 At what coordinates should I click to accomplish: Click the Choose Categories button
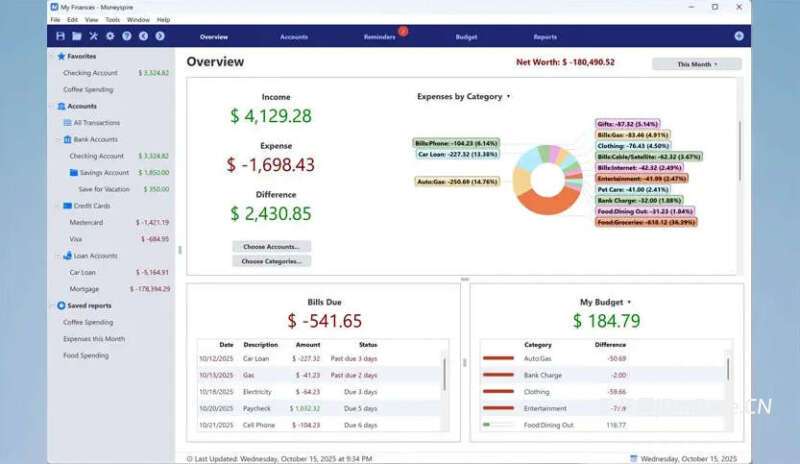(x=271, y=261)
